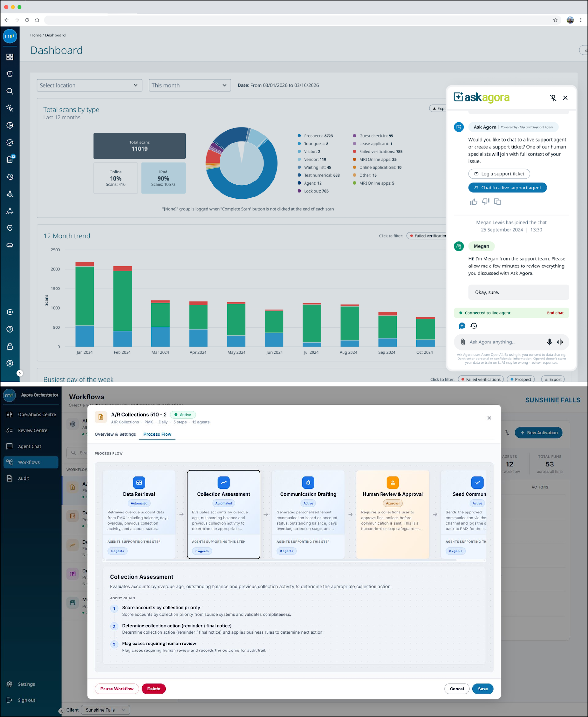This screenshot has width=588, height=717.
Task: Open Agent Chat from the sidebar
Action: pos(31,446)
